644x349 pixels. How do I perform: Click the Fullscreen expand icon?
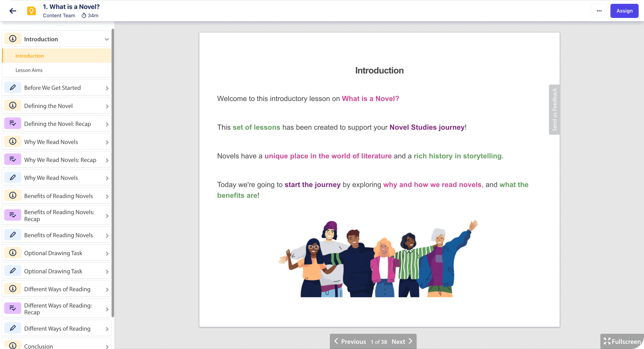click(x=607, y=341)
